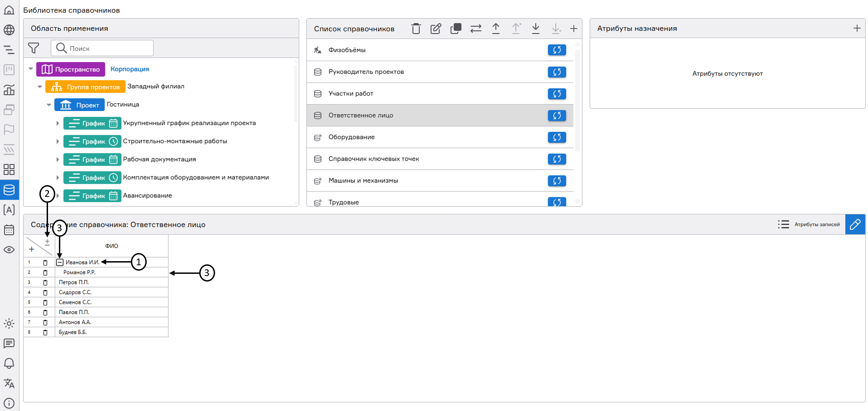This screenshot has width=868, height=411.
Task: Click the trash icon in Список справочников toolbar
Action: [x=416, y=29]
